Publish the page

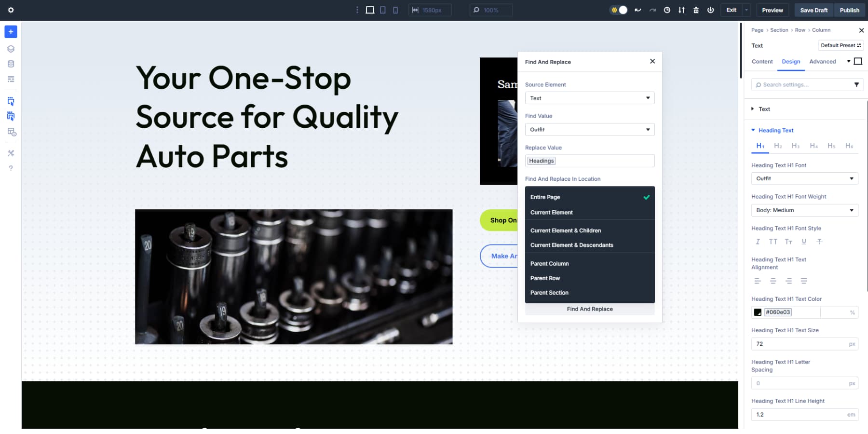850,10
